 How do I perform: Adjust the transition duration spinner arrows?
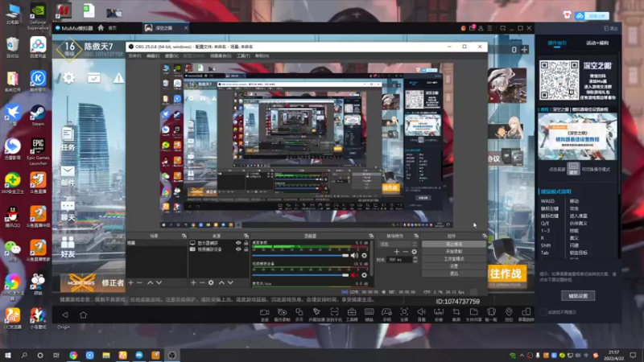pyautogui.click(x=415, y=259)
